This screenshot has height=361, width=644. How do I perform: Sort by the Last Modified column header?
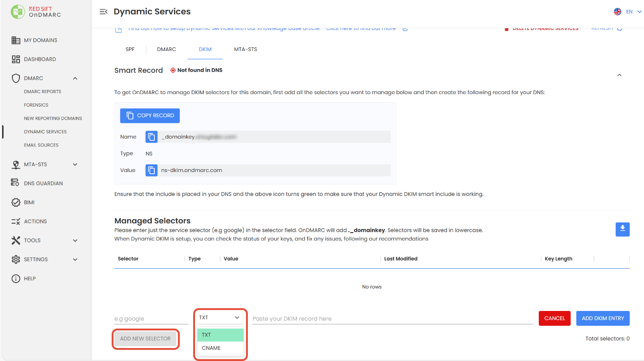click(x=401, y=259)
